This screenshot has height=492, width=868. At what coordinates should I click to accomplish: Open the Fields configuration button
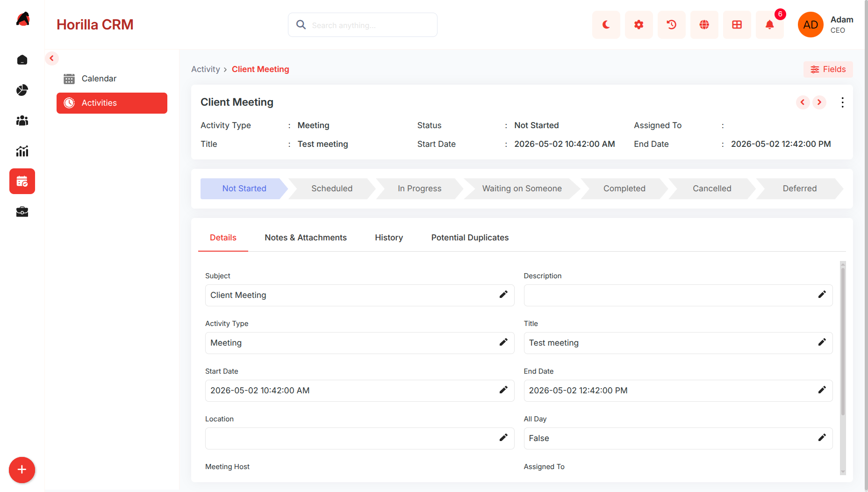828,69
